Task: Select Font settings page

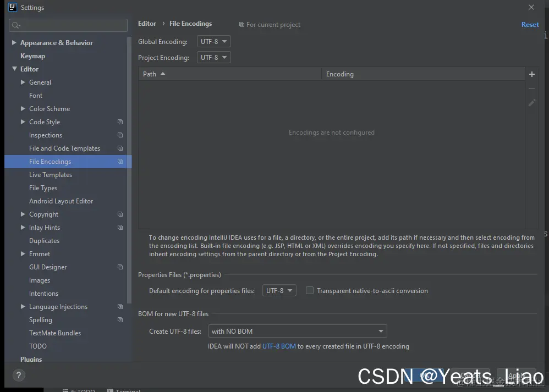Action: (36, 96)
